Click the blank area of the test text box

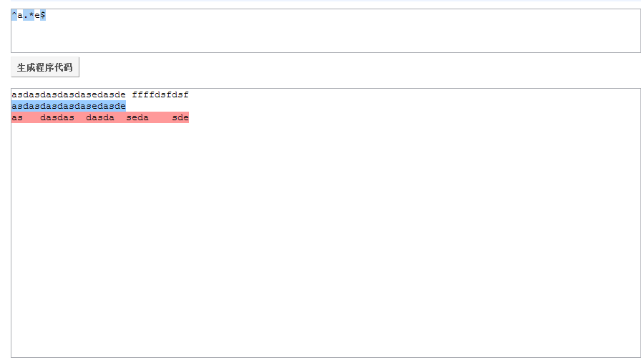(x=326, y=238)
